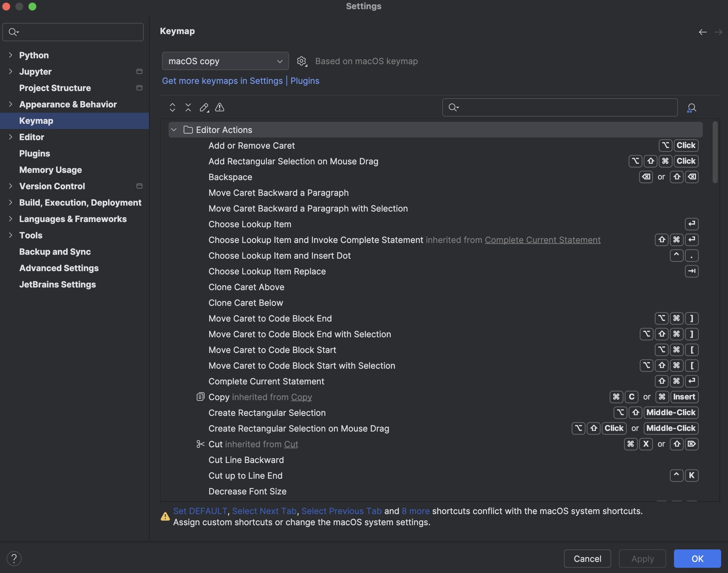
Task: Click the Expand All actions icon
Action: click(173, 107)
